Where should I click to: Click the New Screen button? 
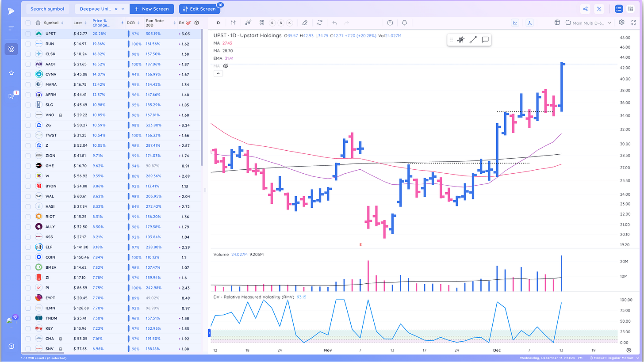[x=152, y=9]
